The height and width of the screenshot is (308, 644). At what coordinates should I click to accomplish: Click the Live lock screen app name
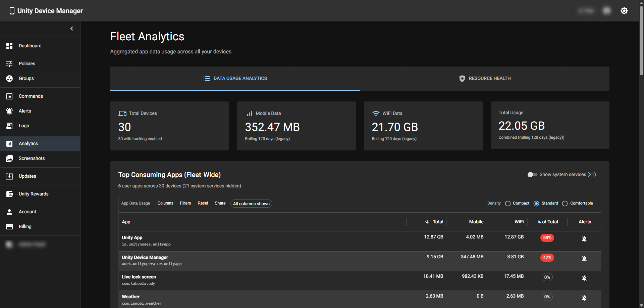pos(139,277)
